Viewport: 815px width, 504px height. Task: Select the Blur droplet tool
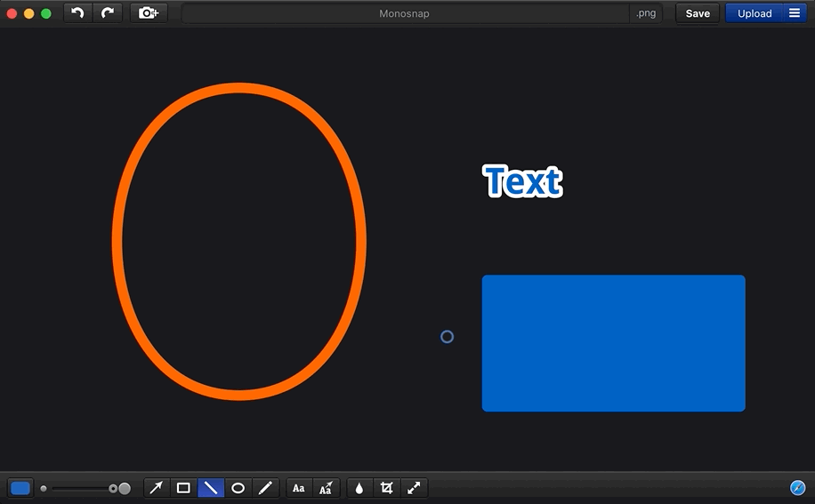359,488
